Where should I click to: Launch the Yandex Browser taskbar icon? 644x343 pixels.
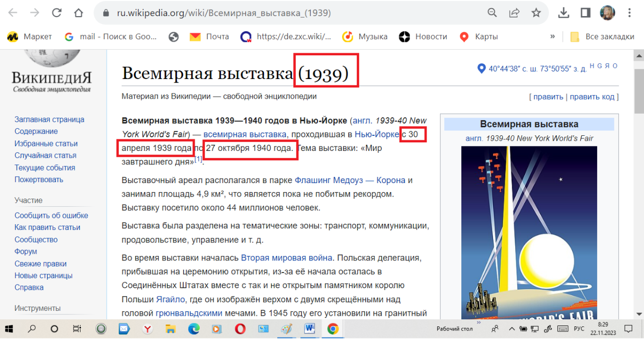[147, 329]
